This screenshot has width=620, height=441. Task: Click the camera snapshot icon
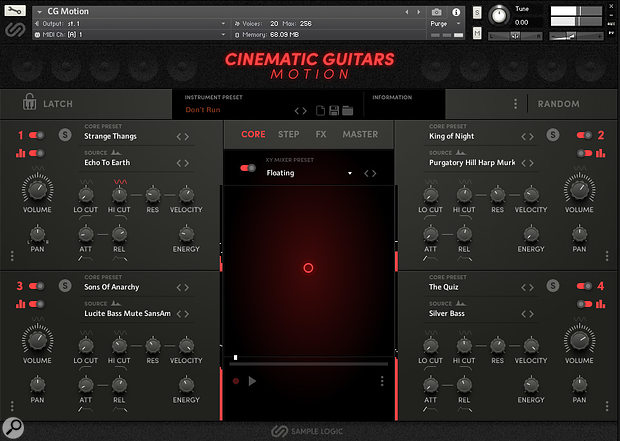point(436,12)
